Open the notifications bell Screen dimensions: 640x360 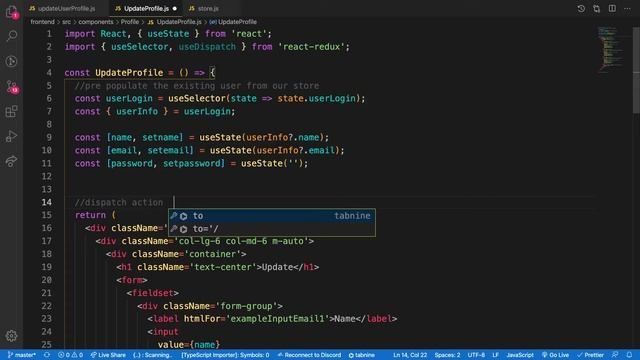[629, 355]
